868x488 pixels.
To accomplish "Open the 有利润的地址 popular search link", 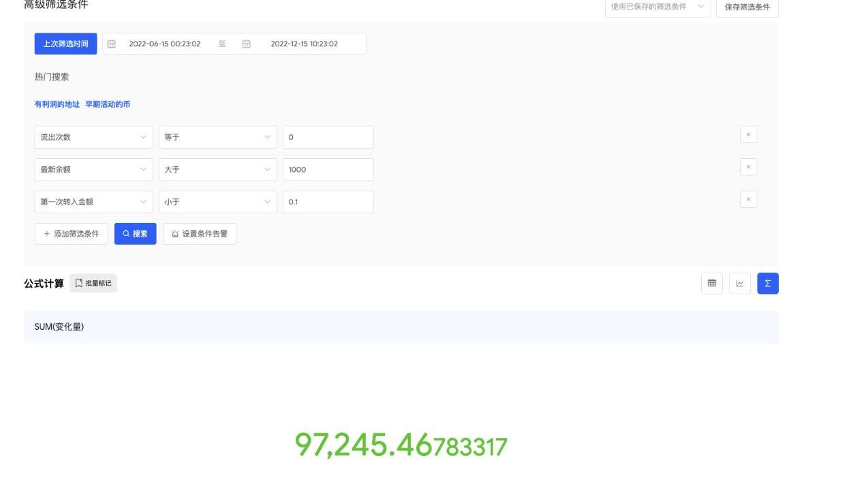I will [x=57, y=104].
